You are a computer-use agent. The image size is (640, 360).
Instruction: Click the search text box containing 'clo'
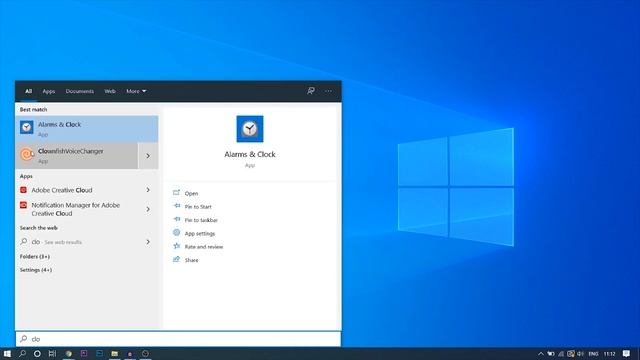point(178,339)
